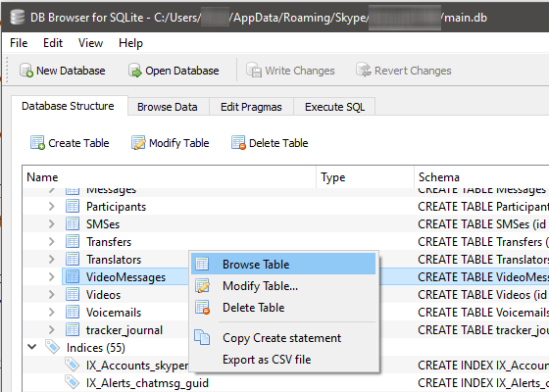Select the Database Structure tab
The image size is (549, 392).
coord(69,106)
